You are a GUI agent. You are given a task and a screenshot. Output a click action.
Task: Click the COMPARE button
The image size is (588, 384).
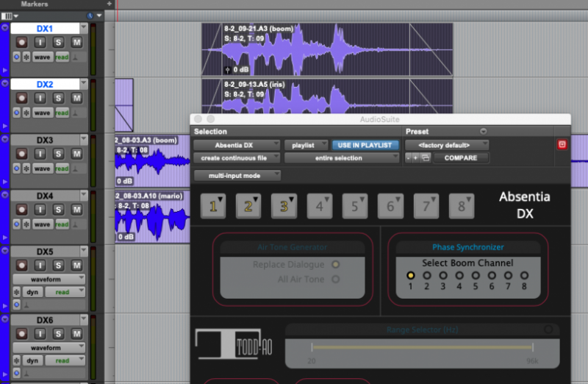(x=461, y=158)
